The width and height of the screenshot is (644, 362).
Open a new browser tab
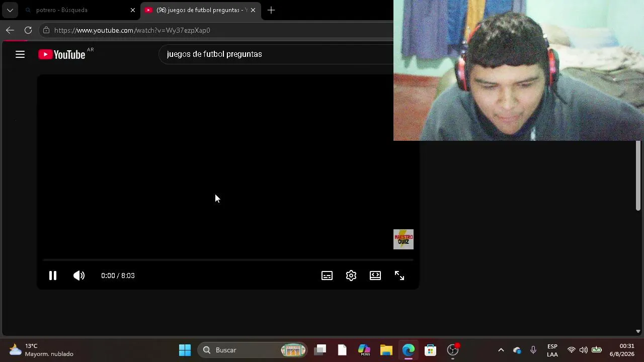[x=271, y=10]
